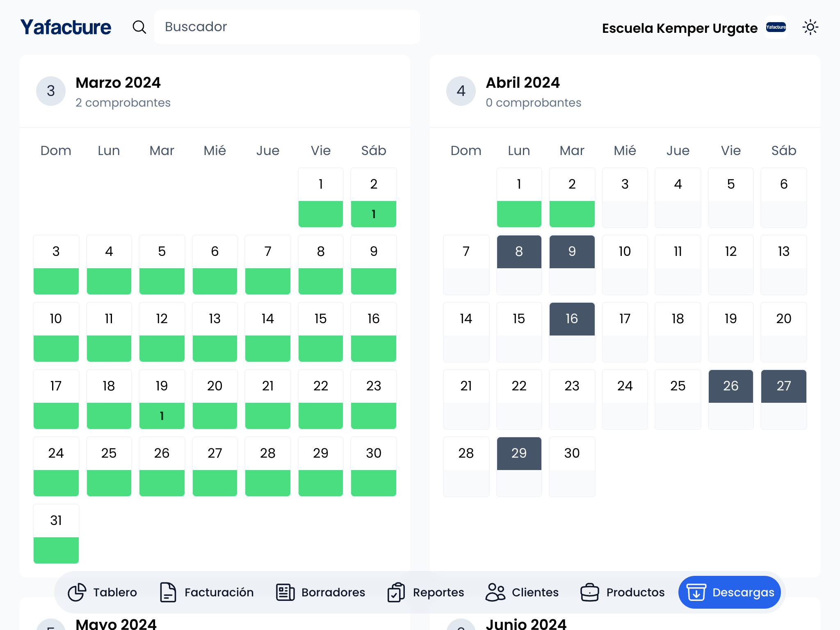The height and width of the screenshot is (630, 840).
Task: Select March 23 in the Marzo calendar
Action: coord(374,399)
